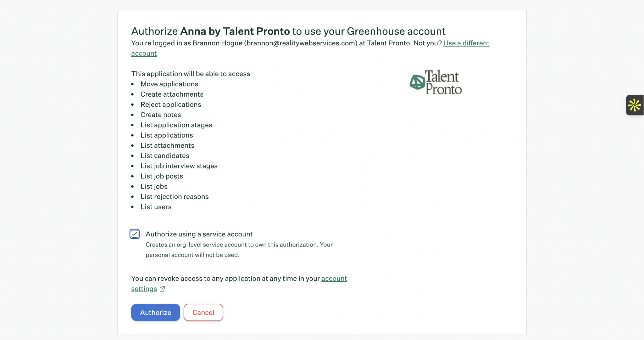Select the 'Move applications' permission item
This screenshot has height=340, width=644.
pyautogui.click(x=169, y=84)
